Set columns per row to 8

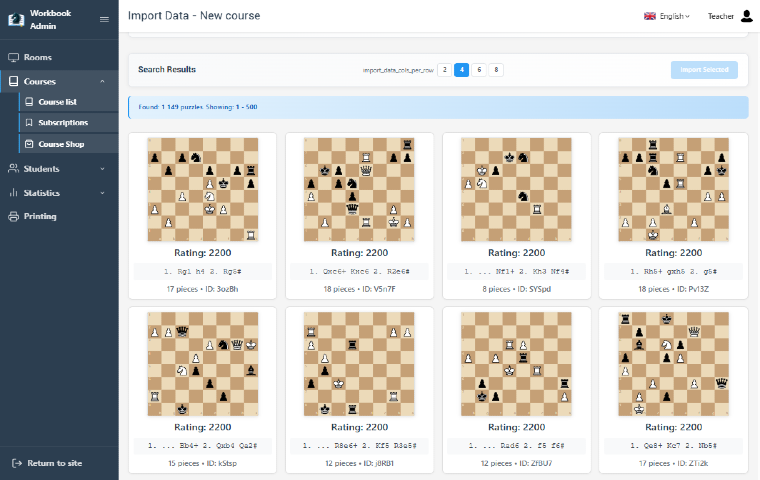coord(496,70)
